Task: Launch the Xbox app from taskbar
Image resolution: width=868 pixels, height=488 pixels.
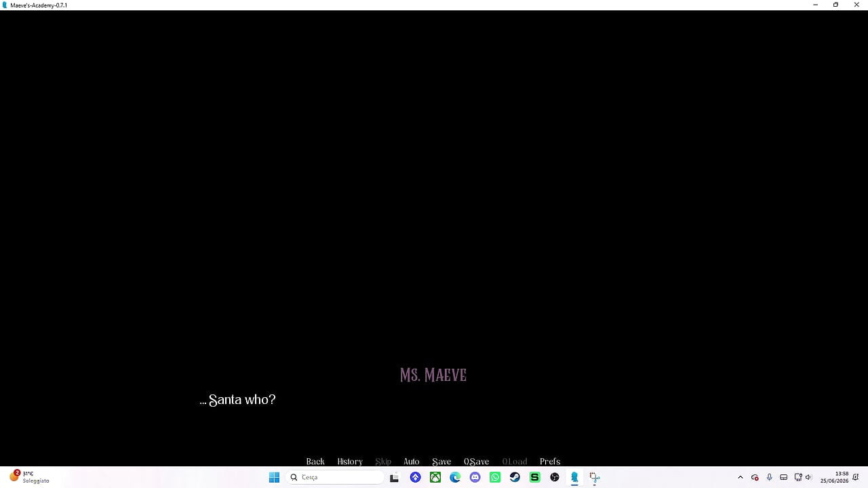Action: coord(435,477)
